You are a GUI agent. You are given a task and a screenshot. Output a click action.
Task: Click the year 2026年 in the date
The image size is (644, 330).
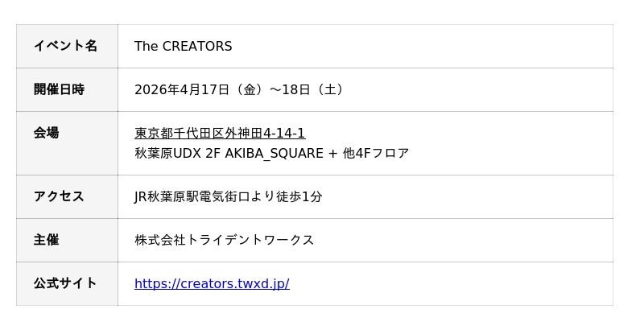pyautogui.click(x=156, y=89)
